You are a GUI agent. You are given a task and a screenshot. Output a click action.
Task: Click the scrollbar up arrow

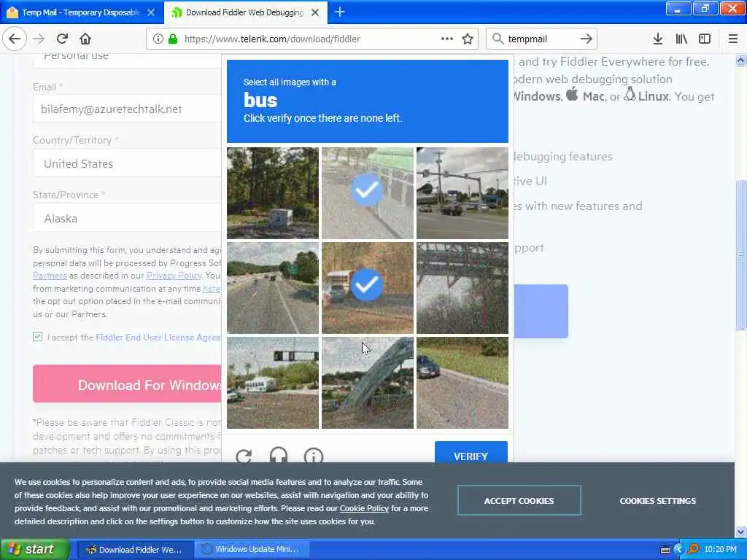pos(740,60)
